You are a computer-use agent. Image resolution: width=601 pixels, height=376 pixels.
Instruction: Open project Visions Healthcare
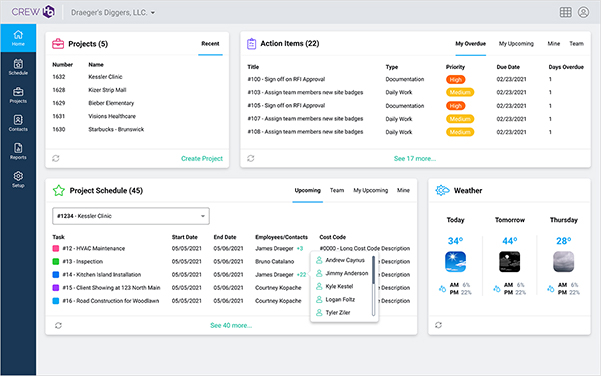(112, 116)
